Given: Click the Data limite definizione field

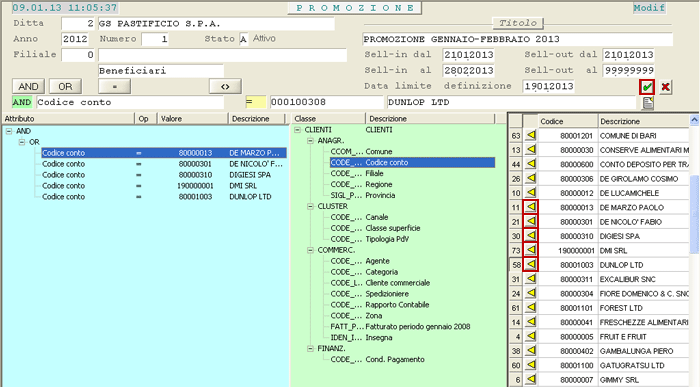Looking at the screenshot, I should click(x=548, y=86).
